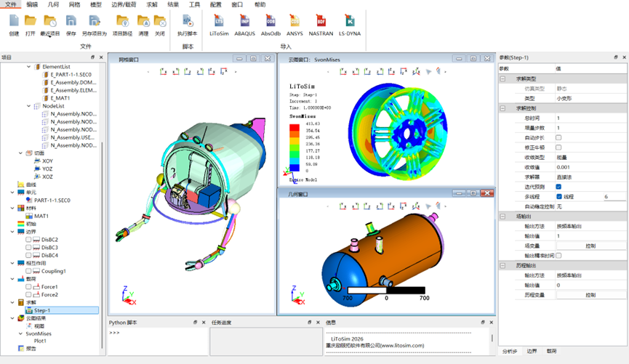Collapse the ElementList tree node
The height and width of the screenshot is (364, 629).
pos(28,67)
